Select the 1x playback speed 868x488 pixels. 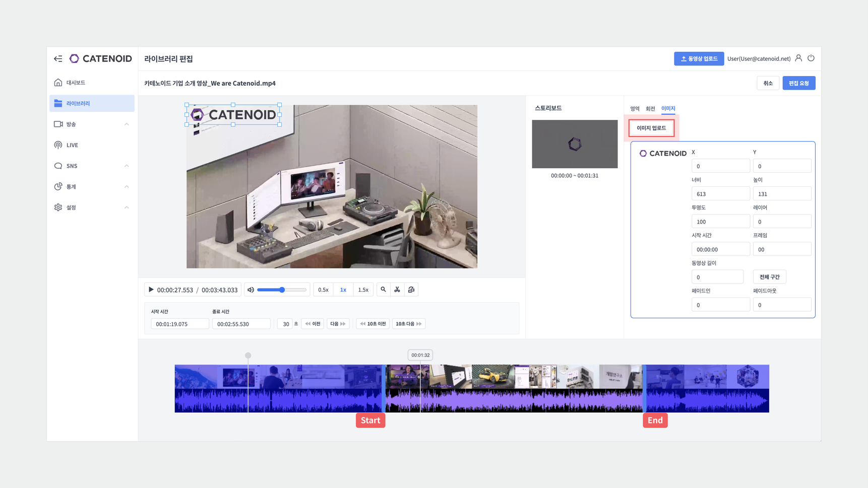(343, 290)
